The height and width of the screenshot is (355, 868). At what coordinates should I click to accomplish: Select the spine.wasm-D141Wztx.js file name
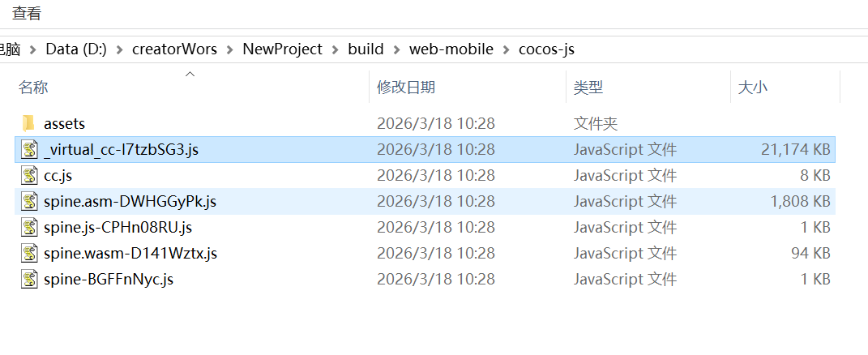pos(130,253)
